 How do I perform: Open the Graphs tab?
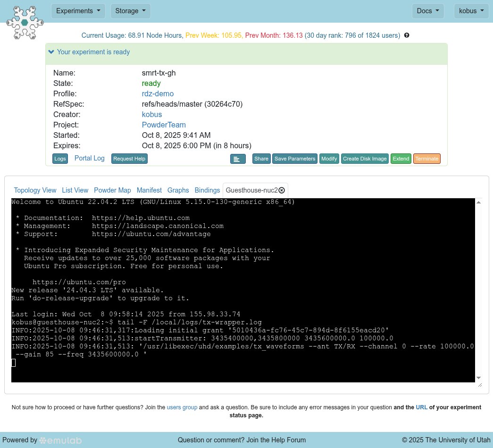pos(178,190)
